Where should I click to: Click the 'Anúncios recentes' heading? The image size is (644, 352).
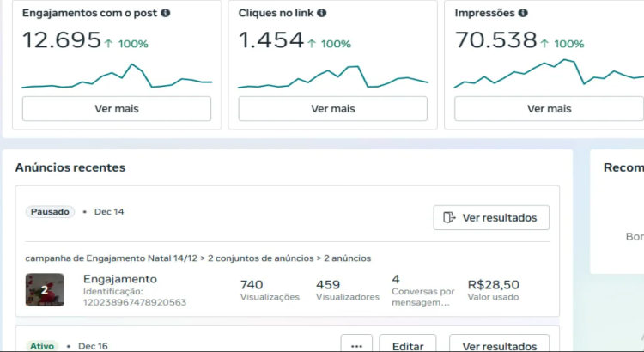[x=70, y=167]
